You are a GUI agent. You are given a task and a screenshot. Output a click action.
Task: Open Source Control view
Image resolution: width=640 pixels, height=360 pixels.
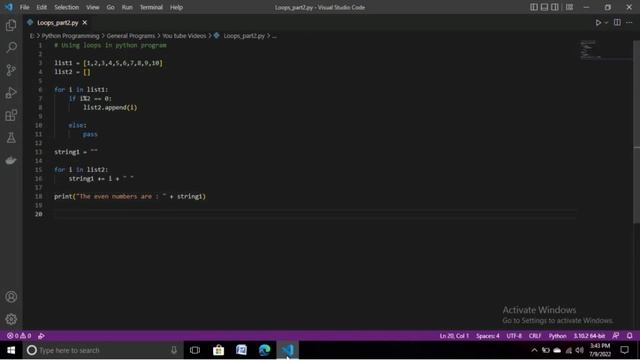(x=11, y=70)
